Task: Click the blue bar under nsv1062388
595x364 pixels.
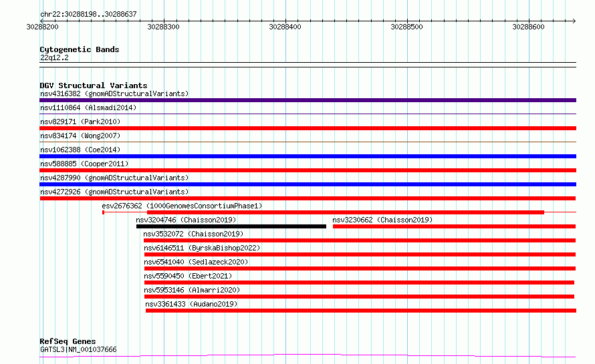Action: (308, 156)
